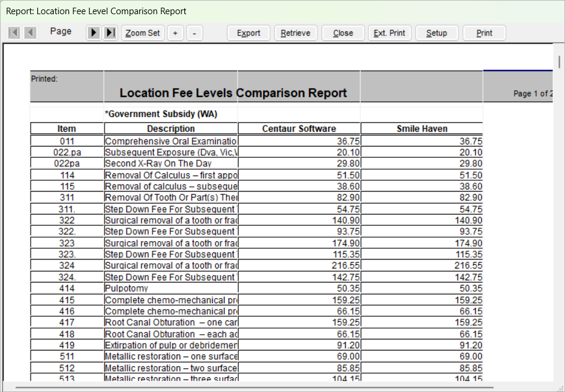Click item code 011
The width and height of the screenshot is (565, 392).
click(x=67, y=141)
